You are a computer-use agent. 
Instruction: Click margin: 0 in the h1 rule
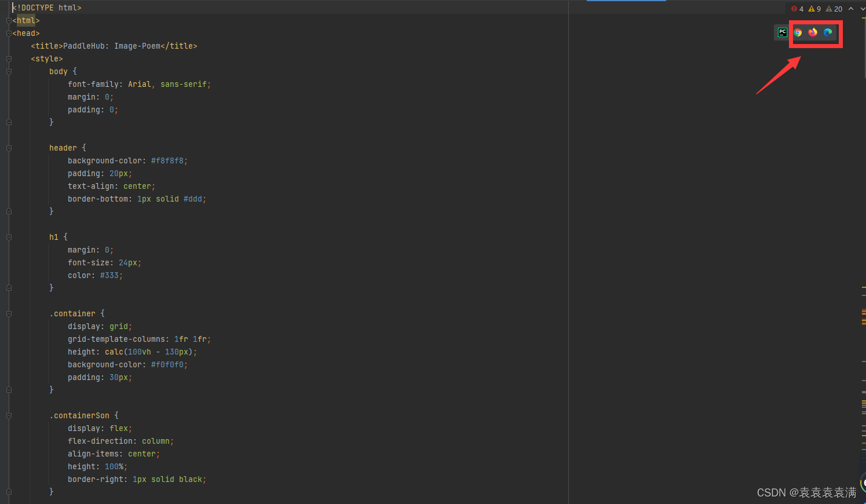90,250
